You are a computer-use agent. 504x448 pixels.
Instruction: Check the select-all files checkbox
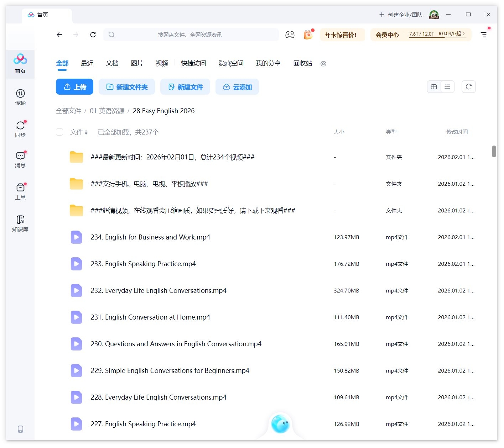point(59,132)
